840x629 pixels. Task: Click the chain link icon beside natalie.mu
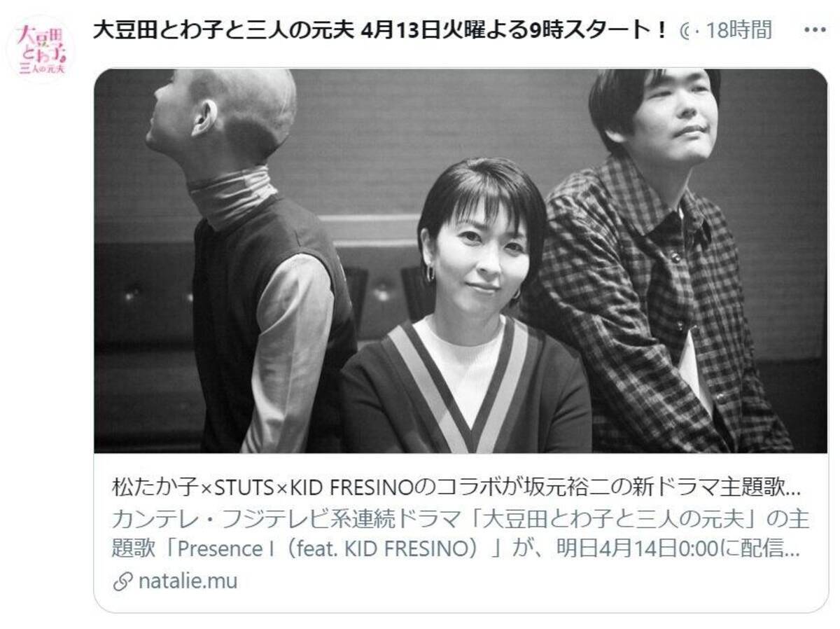(122, 581)
